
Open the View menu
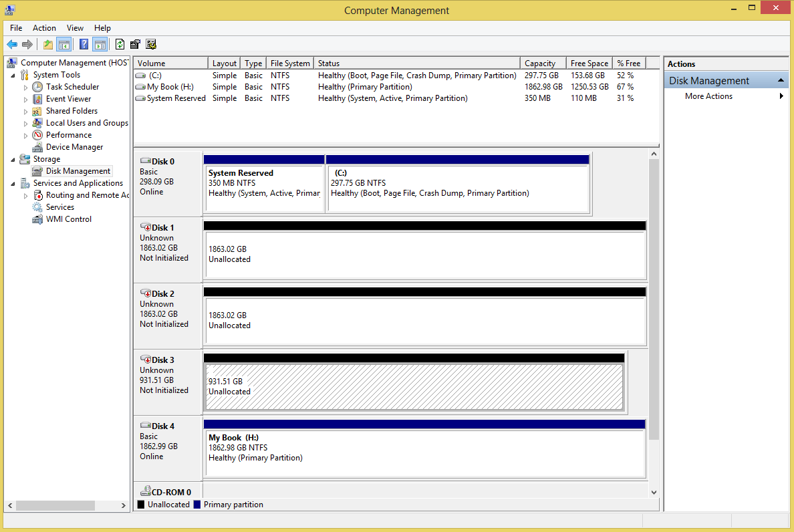coord(75,28)
